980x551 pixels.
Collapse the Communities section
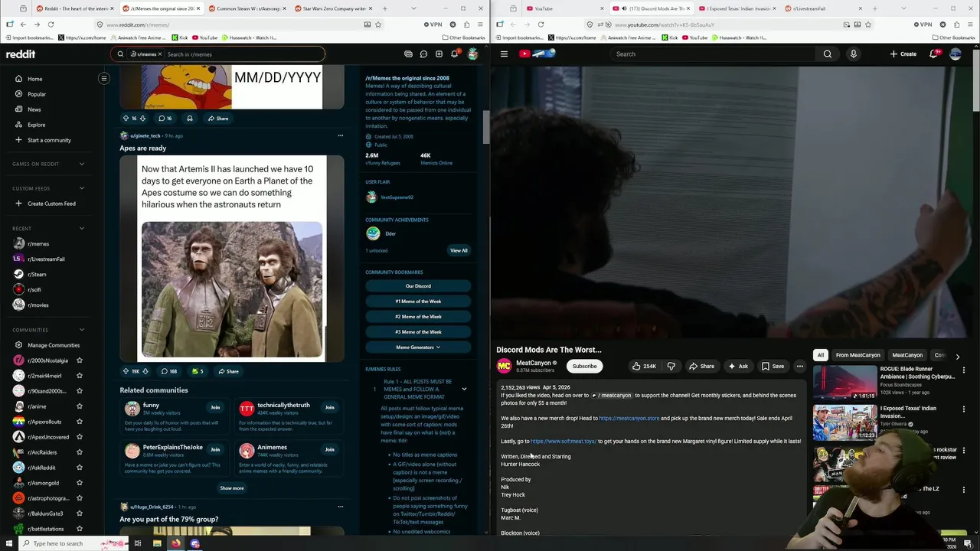pos(82,330)
